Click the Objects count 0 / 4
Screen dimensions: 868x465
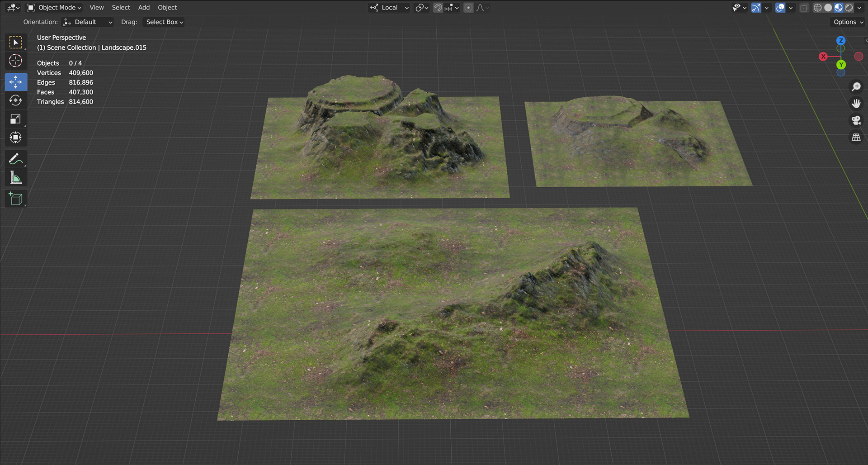(x=75, y=63)
